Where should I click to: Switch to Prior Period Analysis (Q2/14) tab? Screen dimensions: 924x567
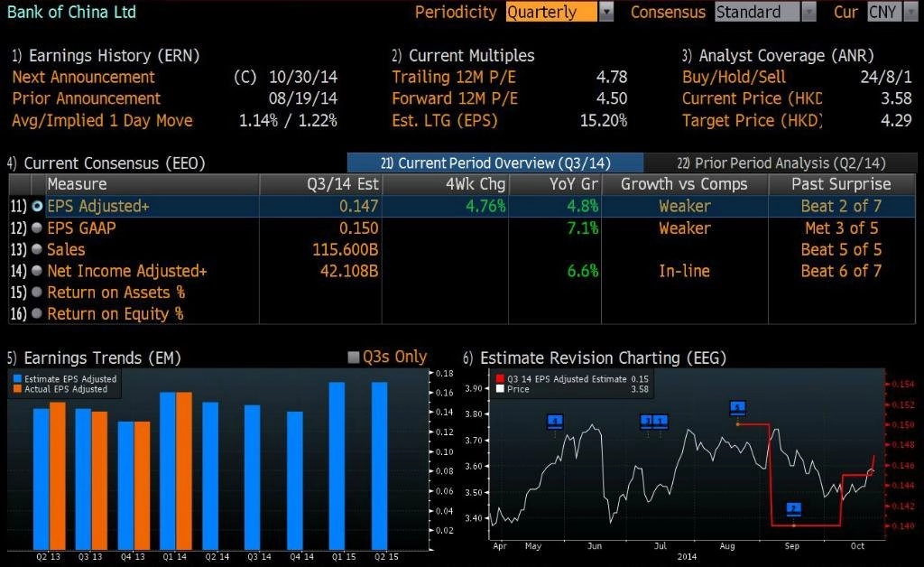pyautogui.click(x=781, y=163)
